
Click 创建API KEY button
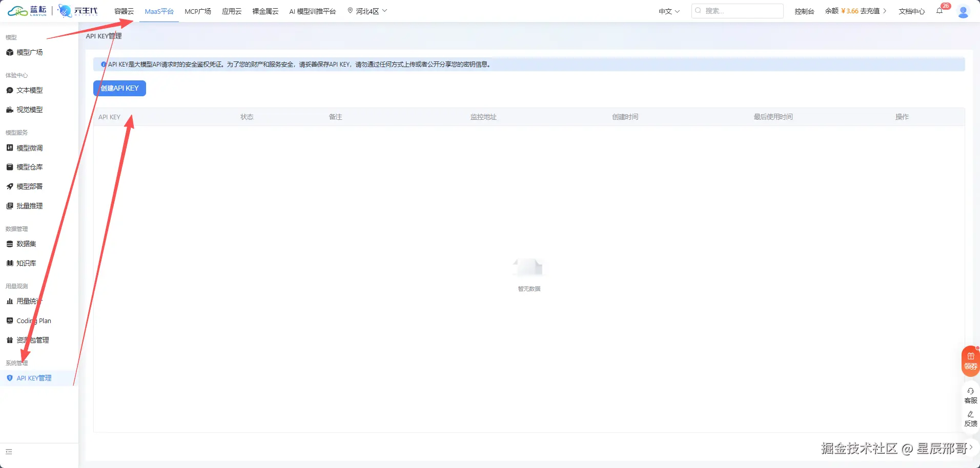pos(119,88)
